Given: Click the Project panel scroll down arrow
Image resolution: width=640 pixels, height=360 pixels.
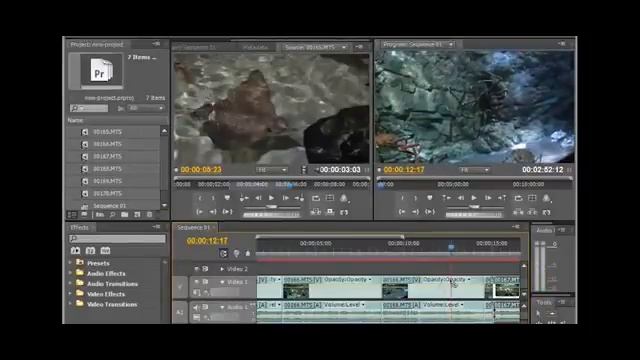Looking at the screenshot, I should pyautogui.click(x=164, y=205).
